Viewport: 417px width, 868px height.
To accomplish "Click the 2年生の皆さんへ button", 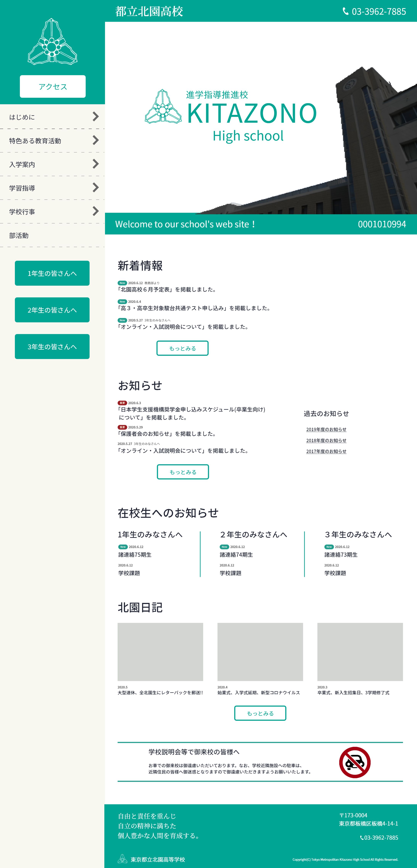I will [52, 310].
